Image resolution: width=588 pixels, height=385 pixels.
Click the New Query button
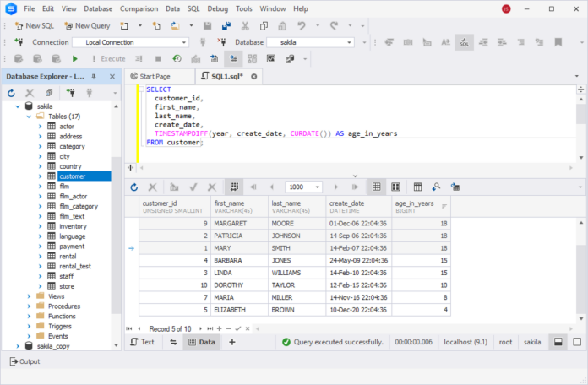click(x=87, y=26)
